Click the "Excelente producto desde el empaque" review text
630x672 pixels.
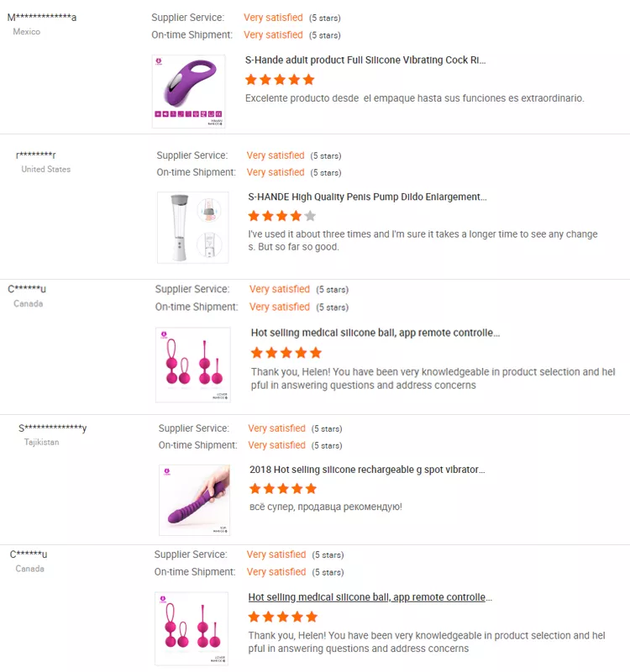[414, 98]
